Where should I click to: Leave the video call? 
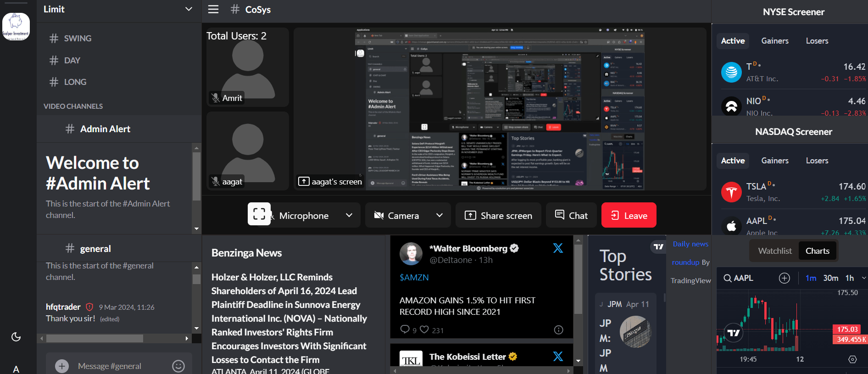pyautogui.click(x=629, y=215)
